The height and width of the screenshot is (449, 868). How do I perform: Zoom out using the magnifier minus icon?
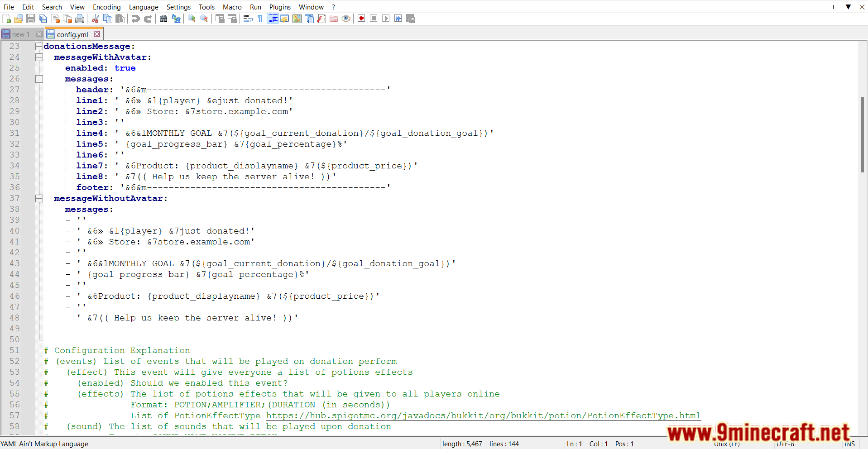pyautogui.click(x=204, y=19)
